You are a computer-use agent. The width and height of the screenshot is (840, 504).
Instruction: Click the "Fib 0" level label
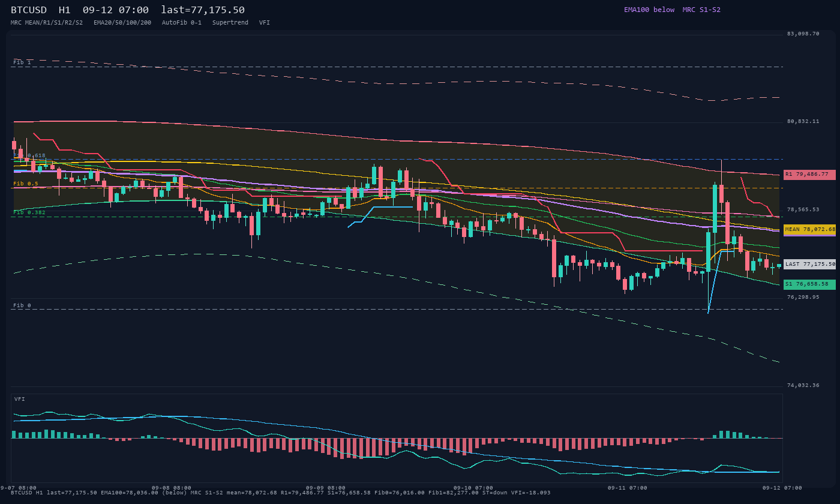[22, 305]
